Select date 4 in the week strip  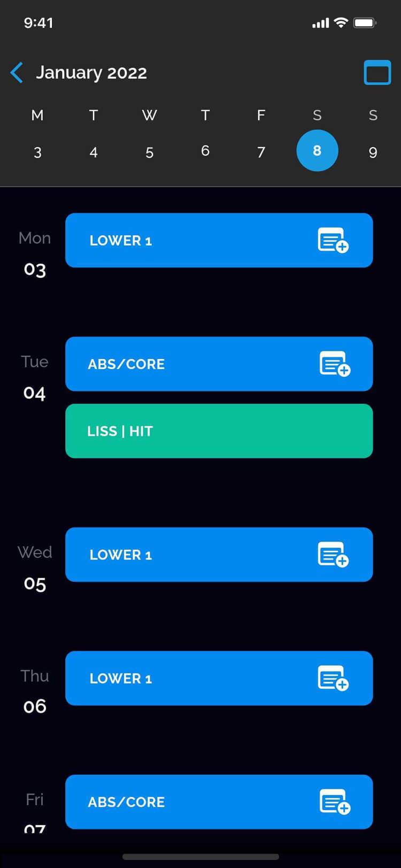tap(94, 152)
